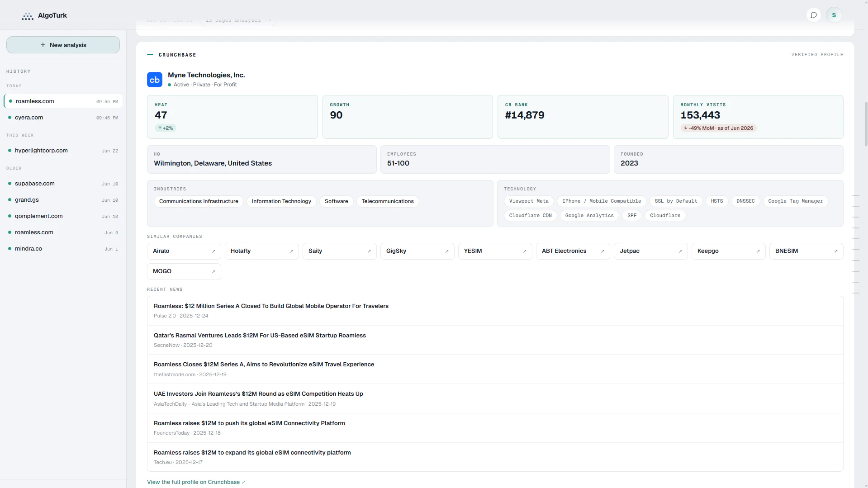
Task: Click the external arrow icon on Saily
Action: (x=369, y=251)
